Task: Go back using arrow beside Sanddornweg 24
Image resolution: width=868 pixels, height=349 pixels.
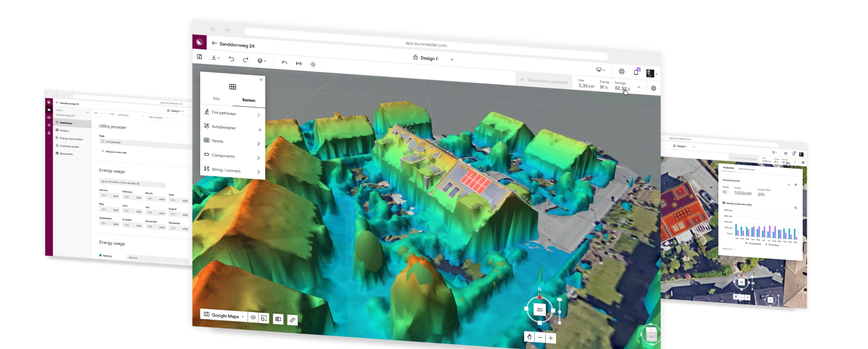Action: tap(214, 43)
